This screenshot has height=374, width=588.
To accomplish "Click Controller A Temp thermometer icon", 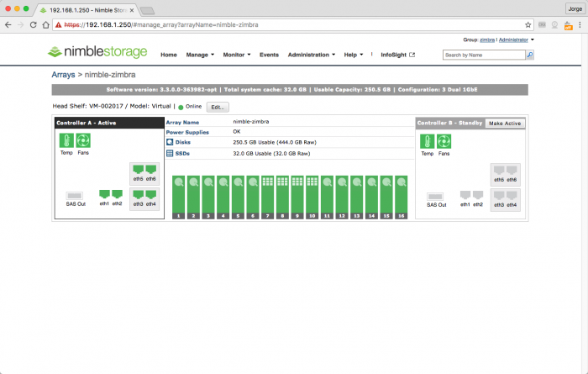I will tap(66, 140).
